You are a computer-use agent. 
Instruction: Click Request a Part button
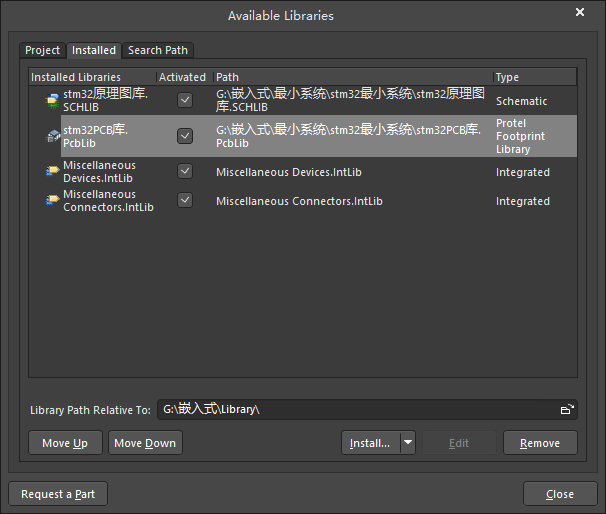58,494
